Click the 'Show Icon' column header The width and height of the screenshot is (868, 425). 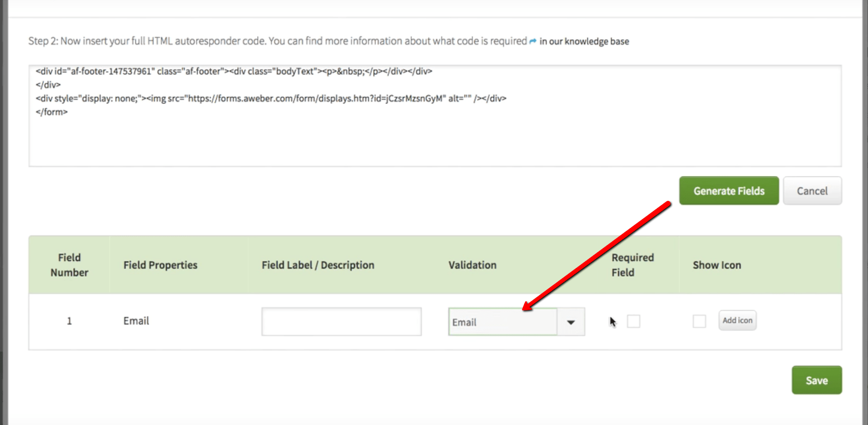pyautogui.click(x=717, y=265)
